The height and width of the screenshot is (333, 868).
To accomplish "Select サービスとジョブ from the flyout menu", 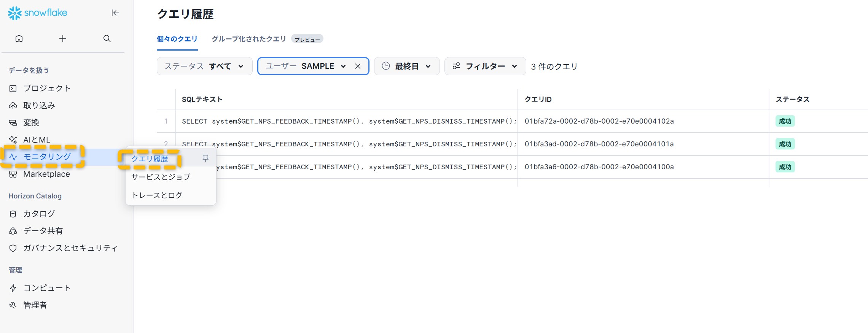I will click(161, 177).
